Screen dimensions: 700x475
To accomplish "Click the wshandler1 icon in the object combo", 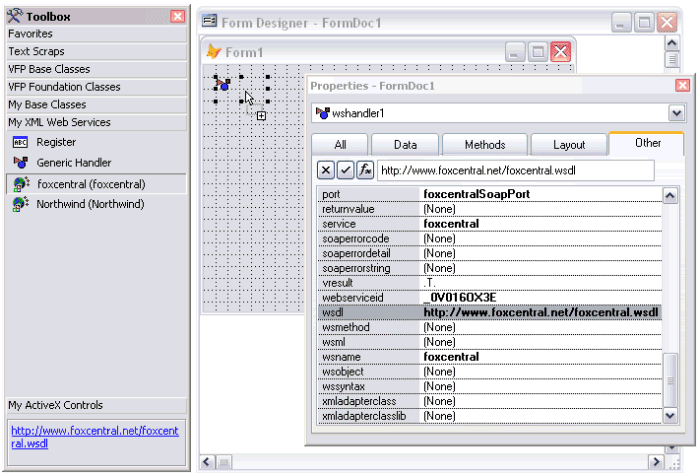I will pos(322,113).
